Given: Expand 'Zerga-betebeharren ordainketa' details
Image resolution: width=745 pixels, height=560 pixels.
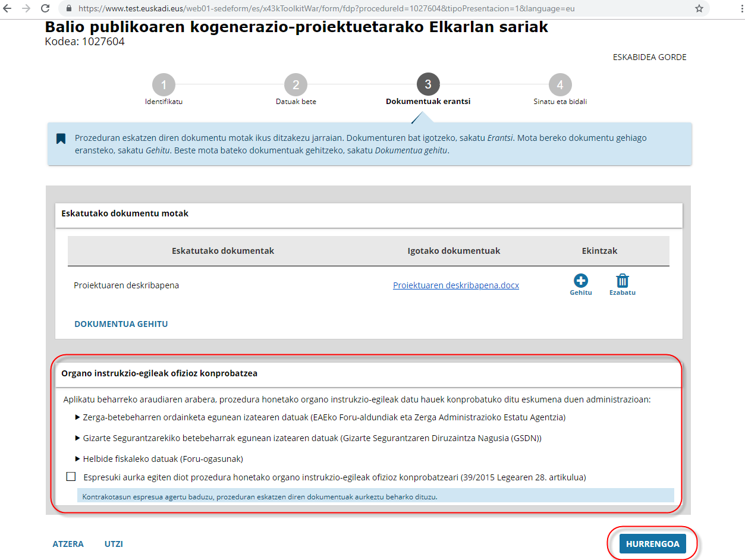Looking at the screenshot, I should pyautogui.click(x=78, y=417).
